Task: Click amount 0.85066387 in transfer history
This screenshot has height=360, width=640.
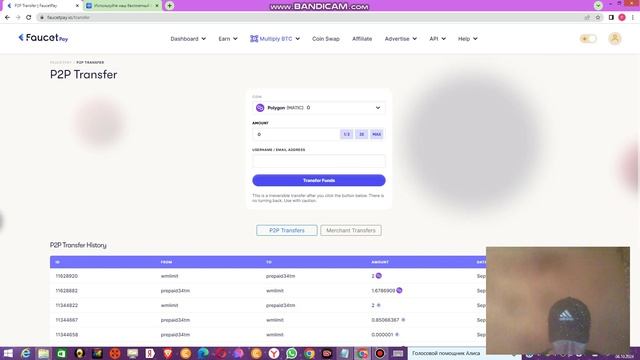Action: pos(385,320)
